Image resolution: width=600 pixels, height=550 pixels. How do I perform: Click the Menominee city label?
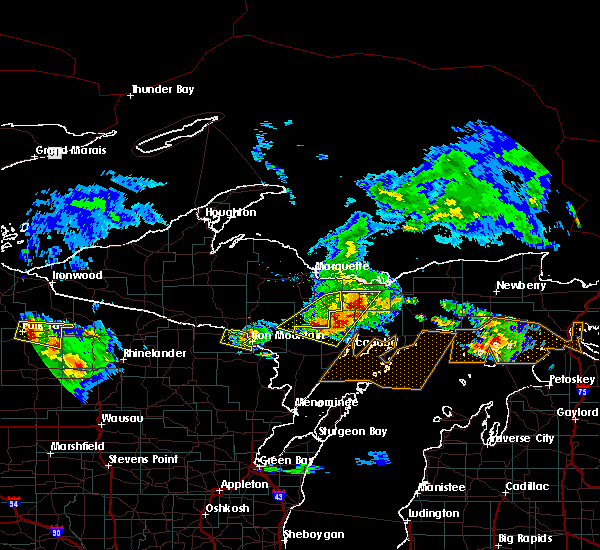[x=326, y=402]
